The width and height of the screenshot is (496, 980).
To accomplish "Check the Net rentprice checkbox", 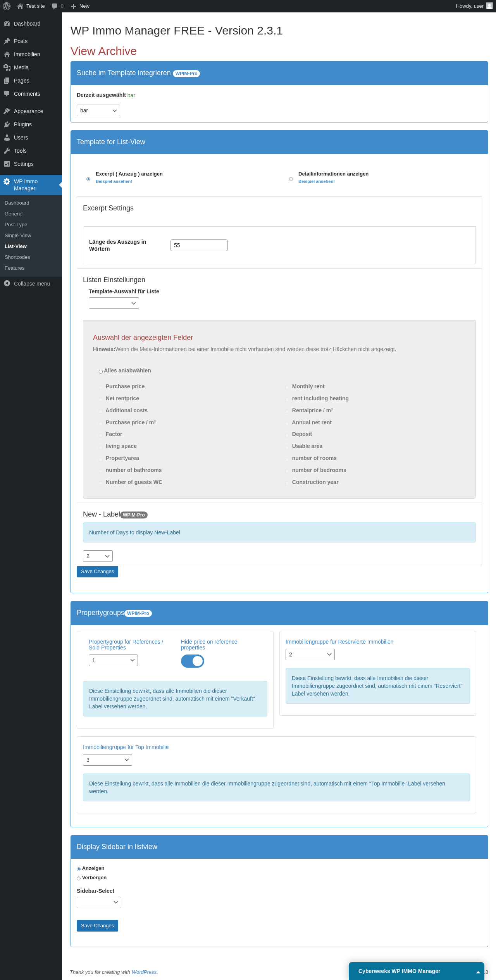I will 101,399.
